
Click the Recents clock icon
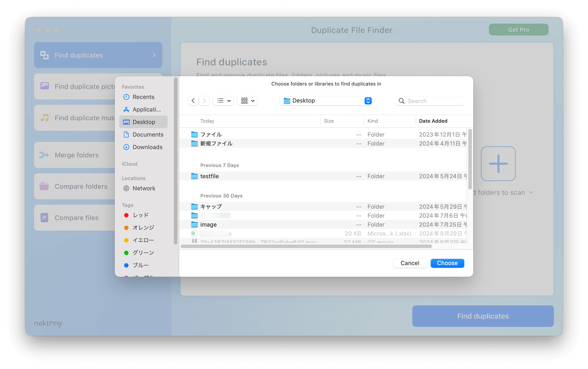tap(126, 97)
